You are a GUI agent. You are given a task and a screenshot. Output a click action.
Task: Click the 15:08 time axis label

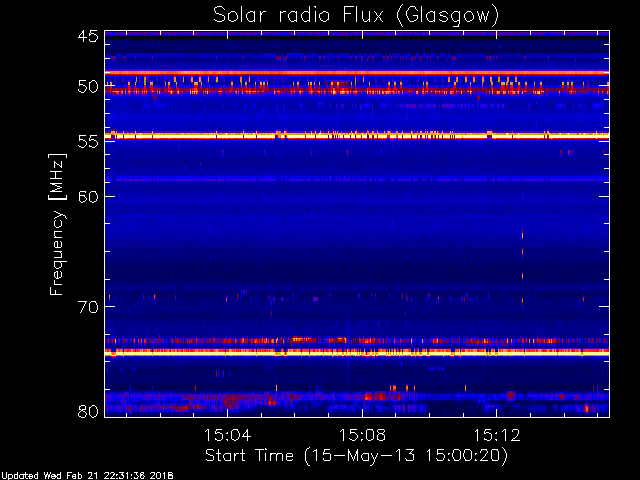[x=362, y=435]
